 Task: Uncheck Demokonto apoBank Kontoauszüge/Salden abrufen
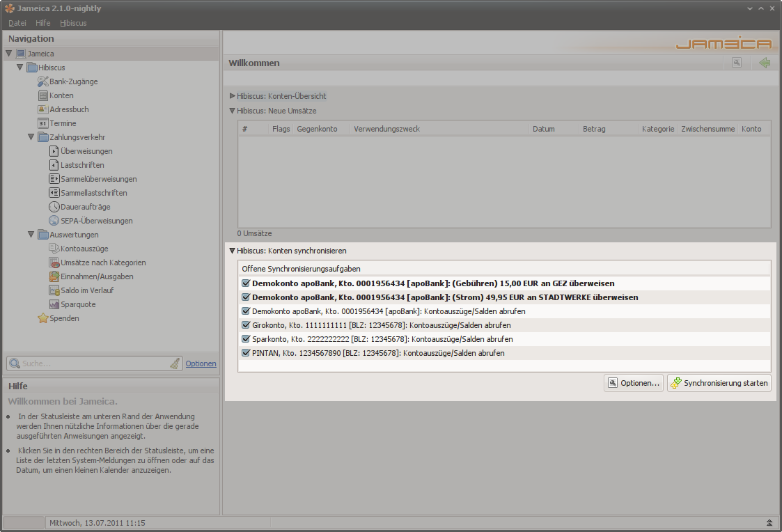click(245, 311)
